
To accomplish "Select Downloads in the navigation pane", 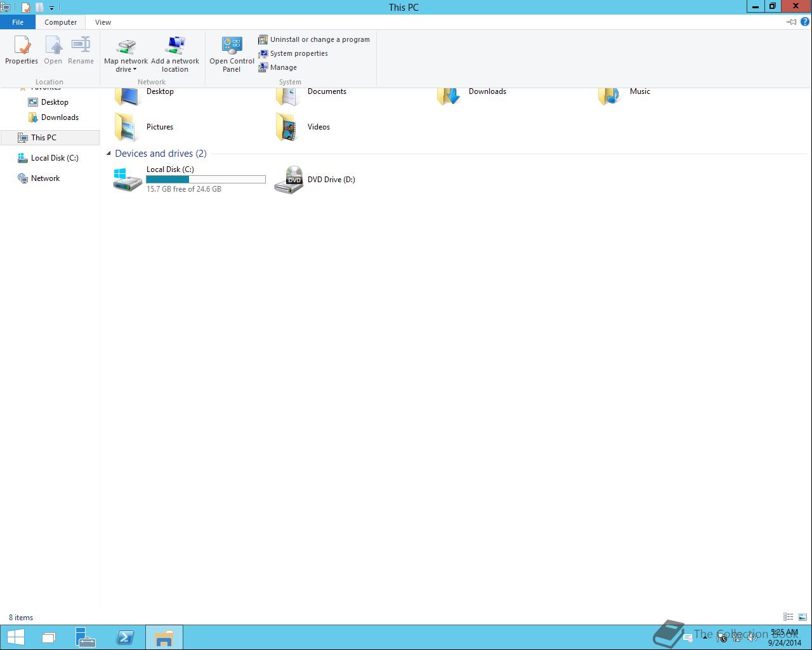I will click(x=53, y=117).
